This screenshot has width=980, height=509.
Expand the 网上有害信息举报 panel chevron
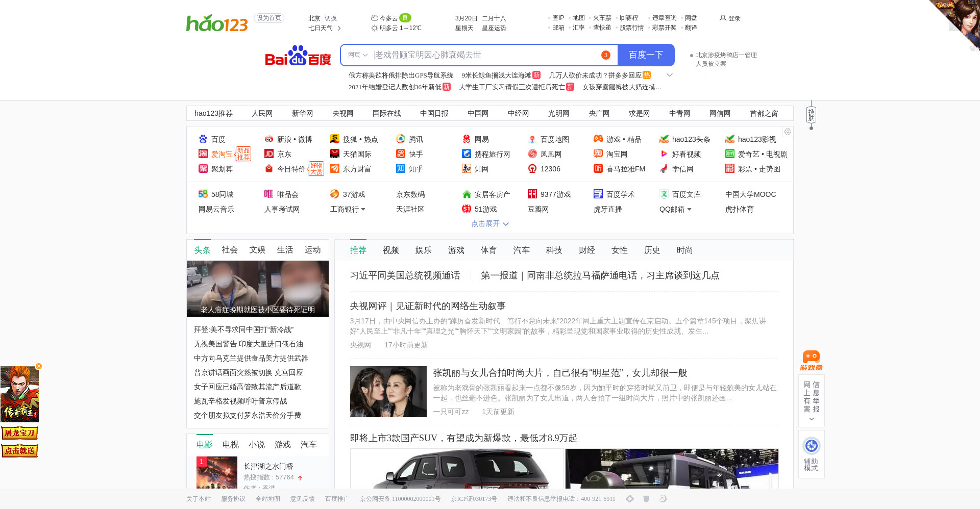tap(811, 419)
